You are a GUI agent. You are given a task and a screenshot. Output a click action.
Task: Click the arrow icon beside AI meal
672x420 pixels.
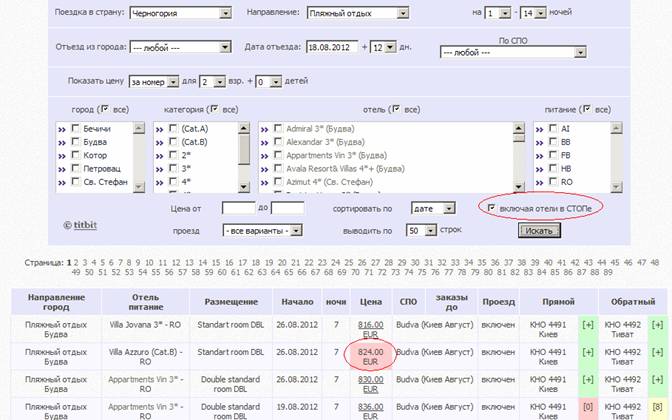point(539,130)
